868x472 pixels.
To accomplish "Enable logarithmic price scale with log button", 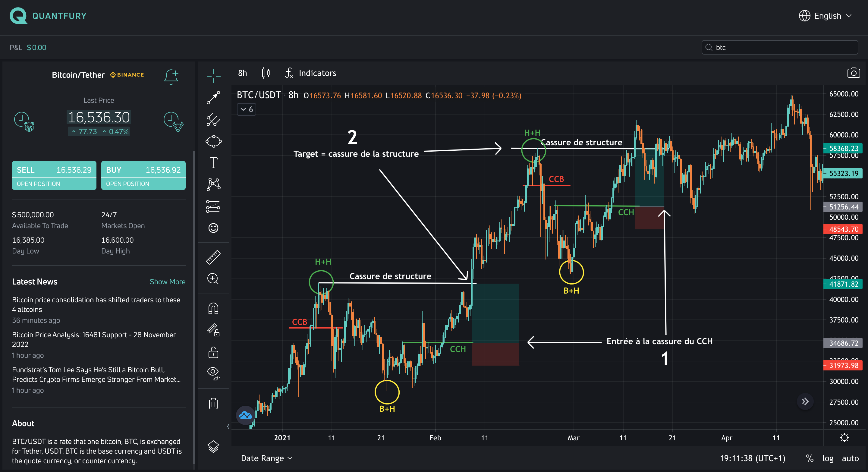I will [828, 458].
